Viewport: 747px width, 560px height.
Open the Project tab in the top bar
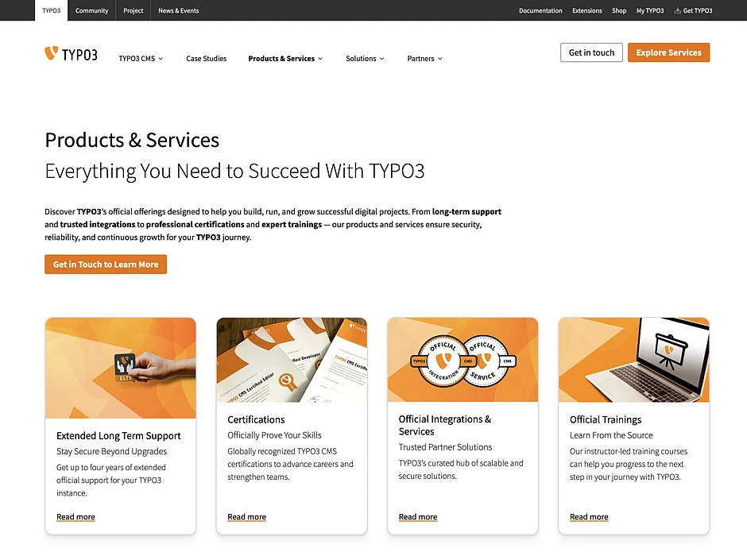coord(133,10)
